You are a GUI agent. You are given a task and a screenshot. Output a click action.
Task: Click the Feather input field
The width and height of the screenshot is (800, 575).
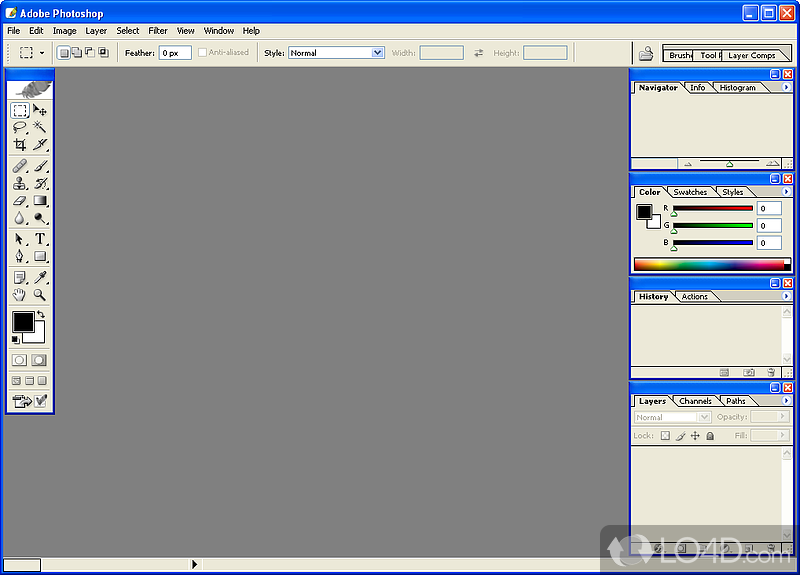[175, 53]
